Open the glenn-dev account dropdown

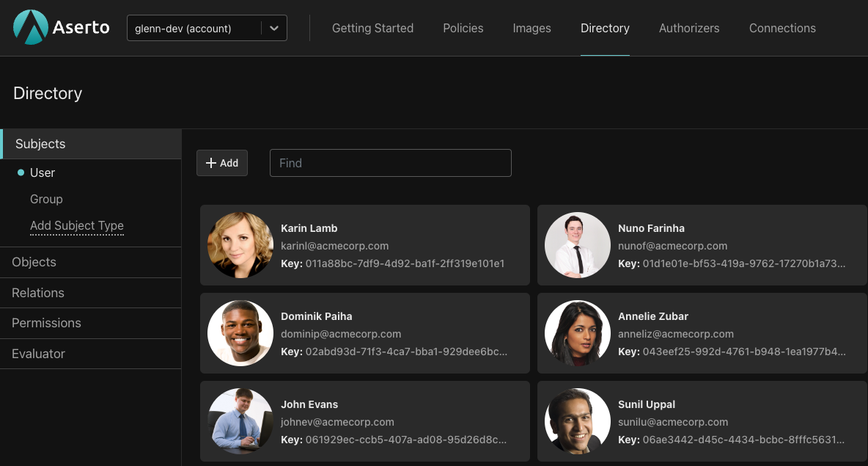(207, 28)
